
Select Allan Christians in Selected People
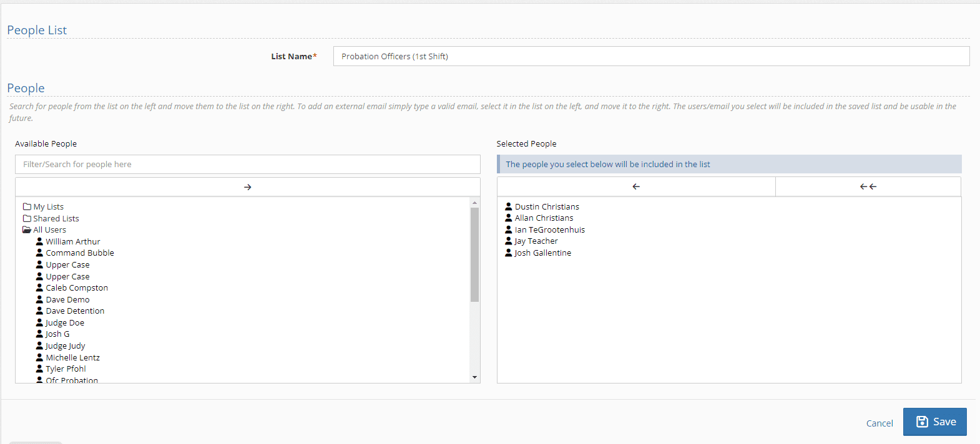pyautogui.click(x=544, y=218)
